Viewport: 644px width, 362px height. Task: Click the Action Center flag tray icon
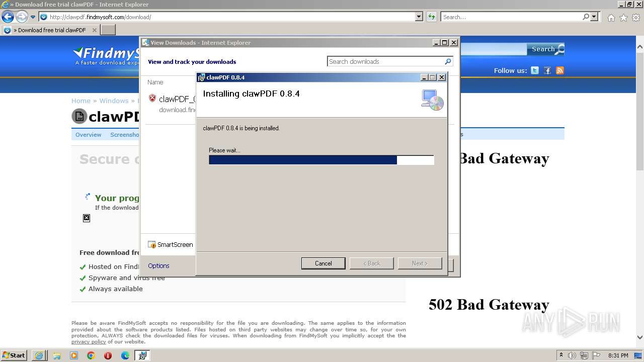596,355
